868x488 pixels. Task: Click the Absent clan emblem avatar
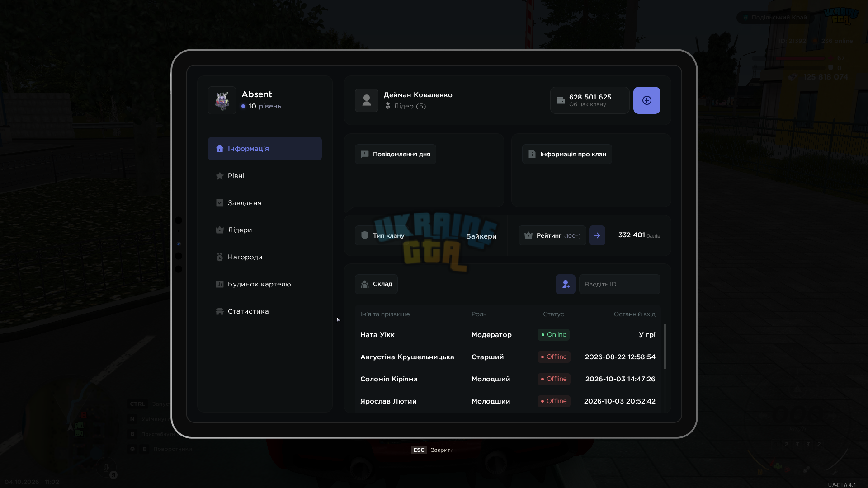point(222,100)
